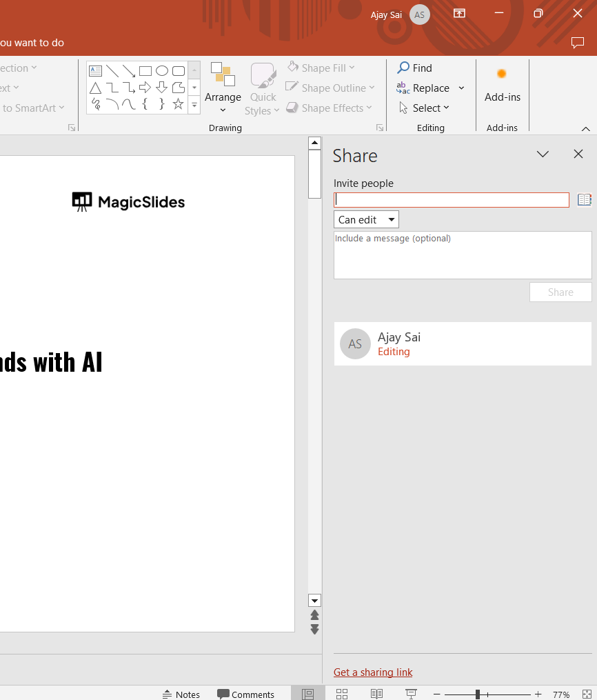
Task: Open Reading View from status bar
Action: [x=376, y=694]
